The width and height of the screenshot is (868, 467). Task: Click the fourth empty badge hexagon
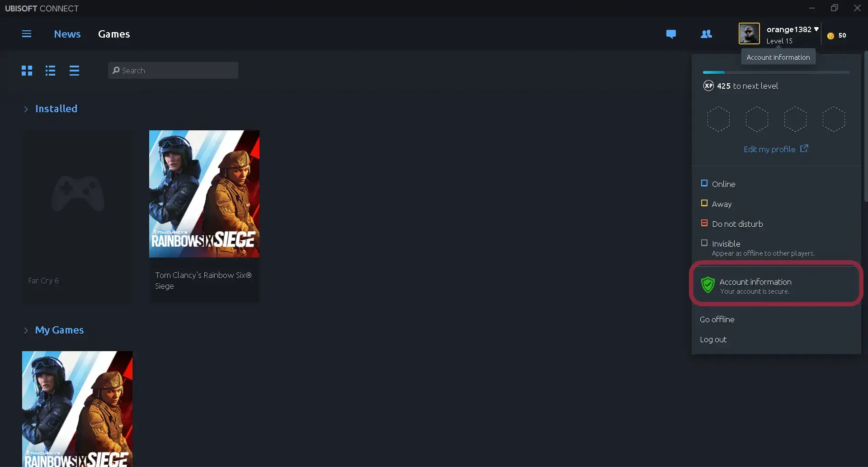(834, 119)
